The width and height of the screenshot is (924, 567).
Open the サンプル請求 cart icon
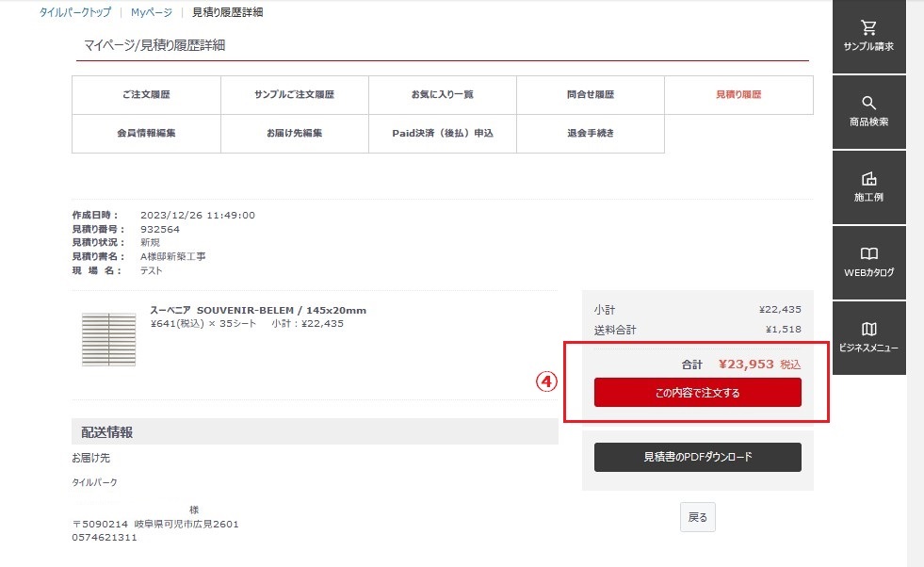867,36
